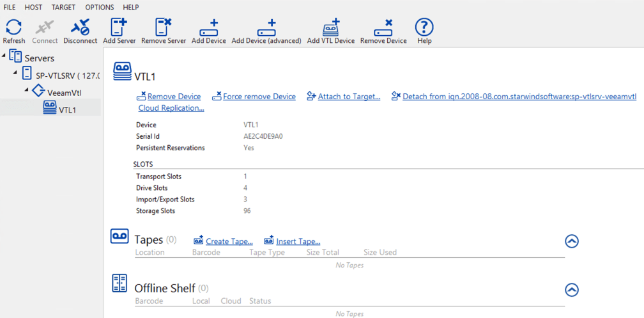Click the Remove Device toolbar icon

[383, 28]
